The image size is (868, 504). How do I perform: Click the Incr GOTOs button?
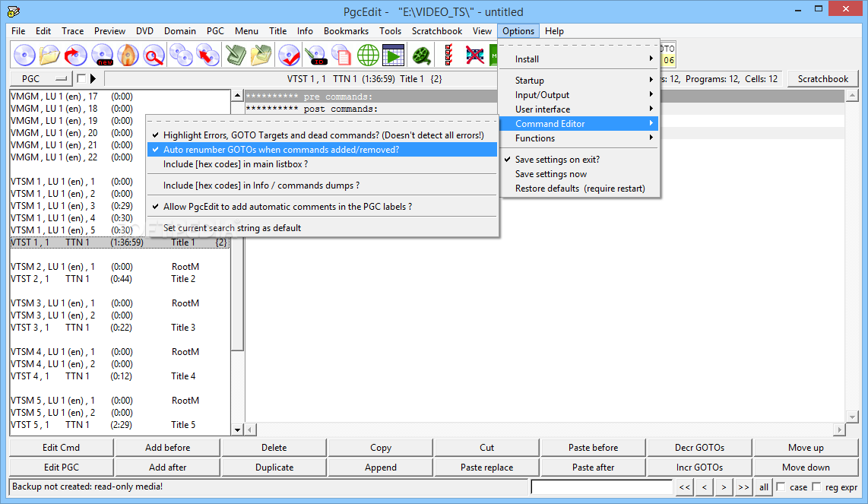(699, 468)
